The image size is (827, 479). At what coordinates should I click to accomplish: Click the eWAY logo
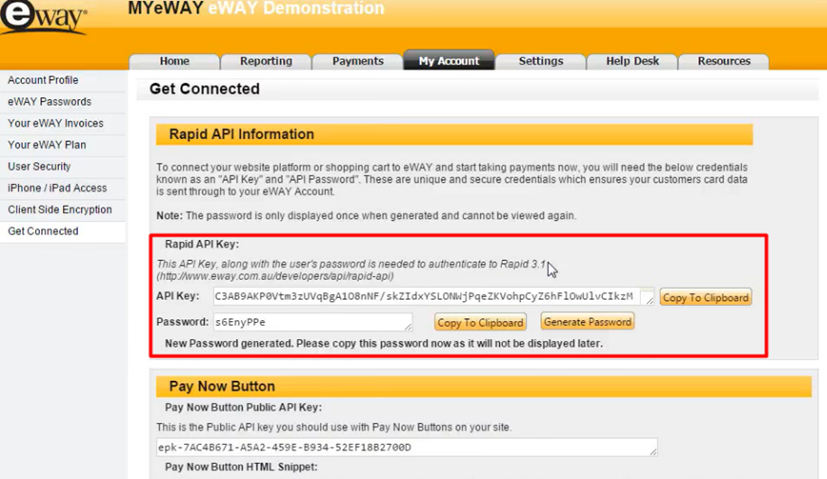pos(43,17)
